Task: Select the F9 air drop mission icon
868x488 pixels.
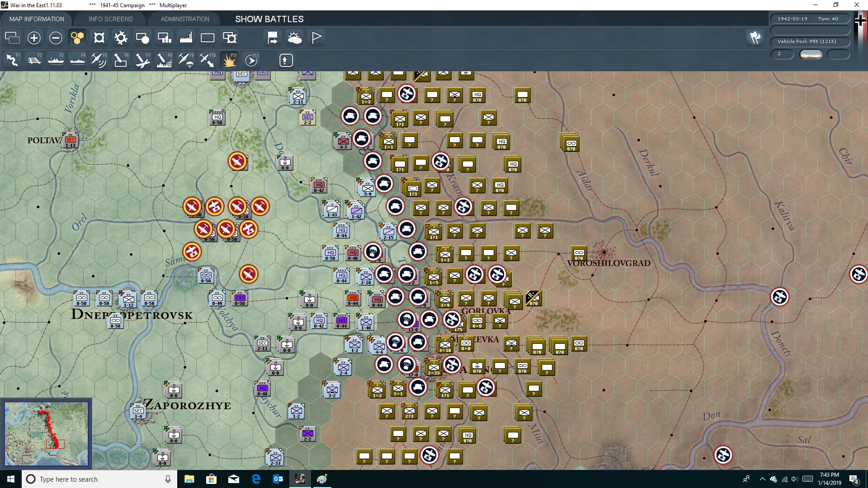Action: (x=186, y=60)
